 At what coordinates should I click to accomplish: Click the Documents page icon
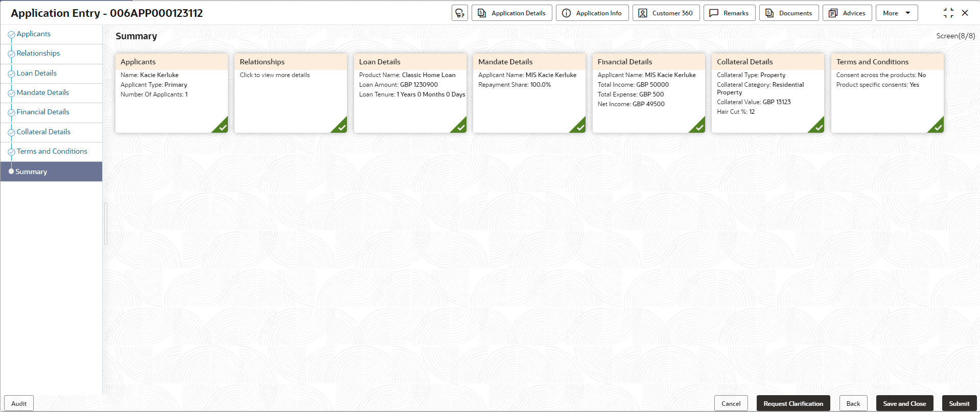(x=769, y=13)
